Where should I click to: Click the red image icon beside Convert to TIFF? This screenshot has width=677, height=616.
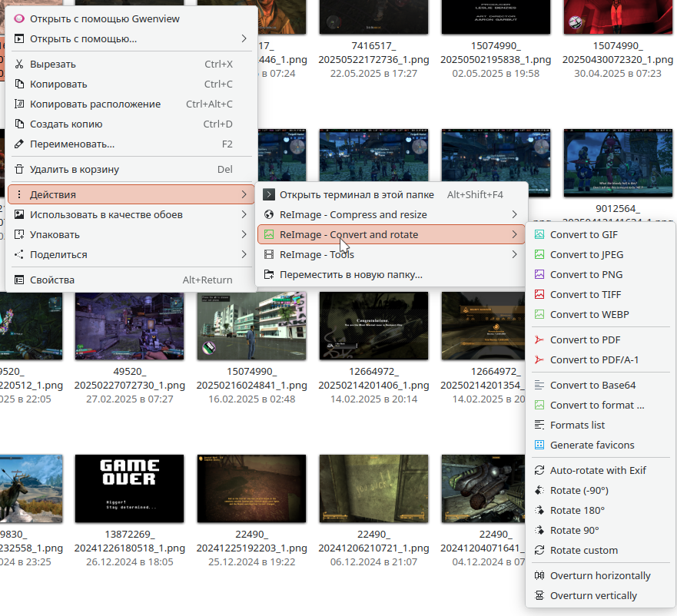click(539, 294)
